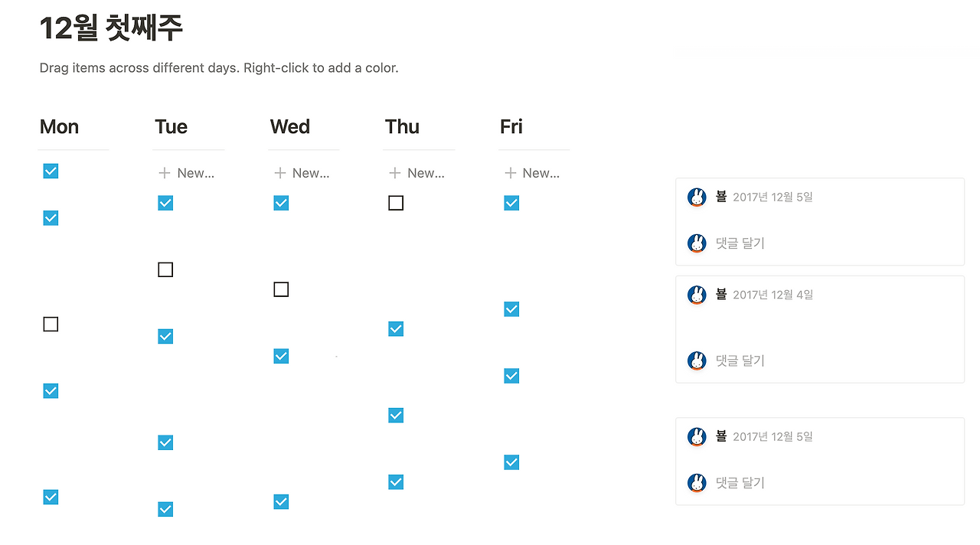The height and width of the screenshot is (545, 980).
Task: Uncheck the first checked box under Fri
Action: pos(511,203)
